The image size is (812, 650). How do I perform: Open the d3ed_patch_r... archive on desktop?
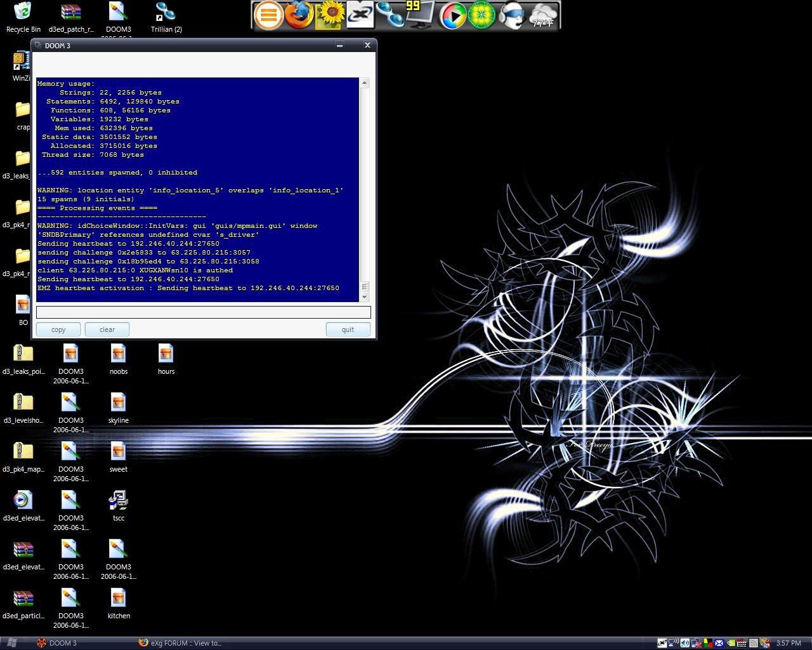pyautogui.click(x=71, y=18)
